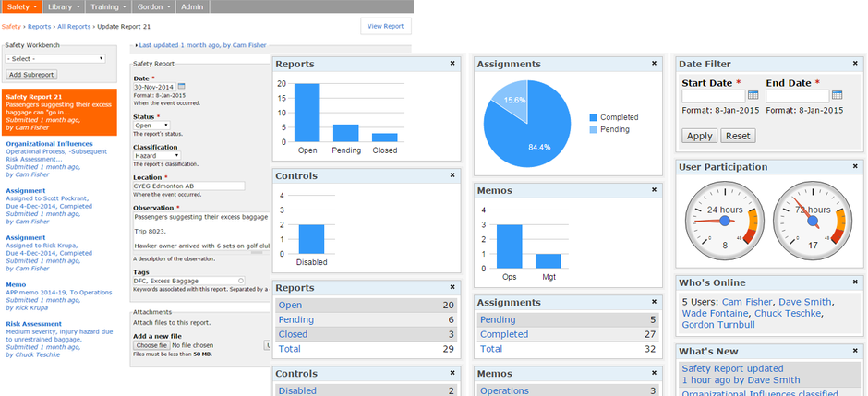The image size is (868, 396).
Task: Click the Apply date filter button
Action: coord(699,136)
